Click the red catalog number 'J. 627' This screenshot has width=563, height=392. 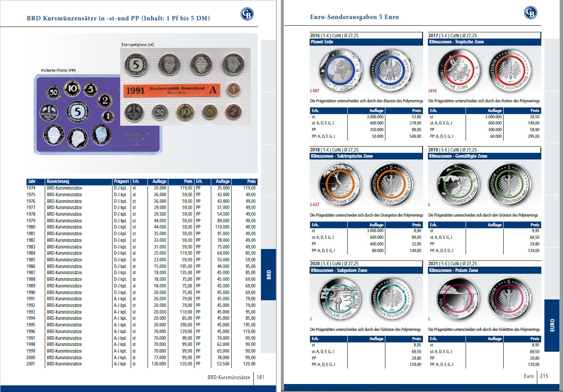315,205
